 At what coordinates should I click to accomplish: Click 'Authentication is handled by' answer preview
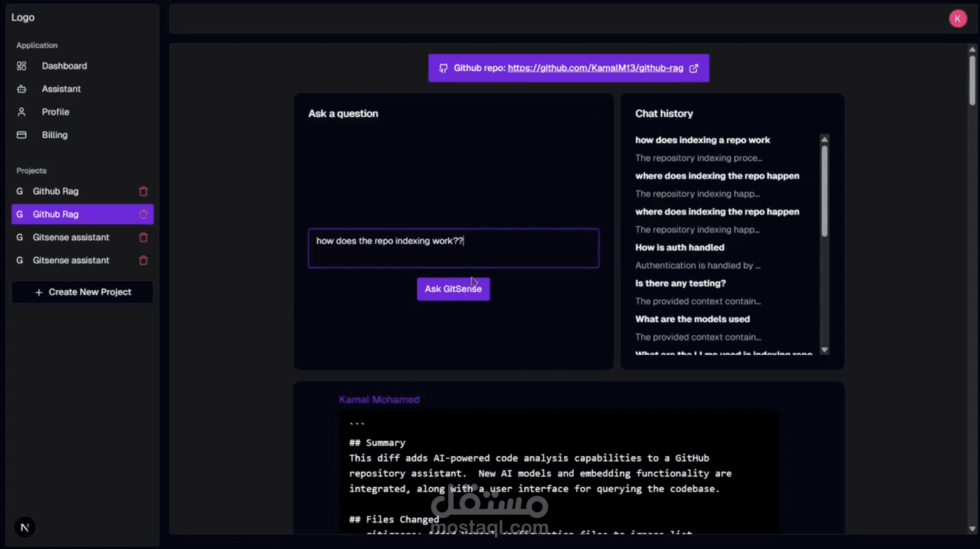[698, 266]
